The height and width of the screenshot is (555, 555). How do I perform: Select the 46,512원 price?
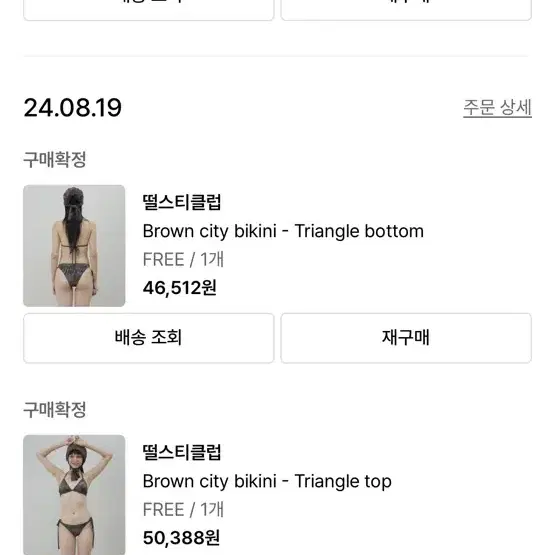pos(180,288)
